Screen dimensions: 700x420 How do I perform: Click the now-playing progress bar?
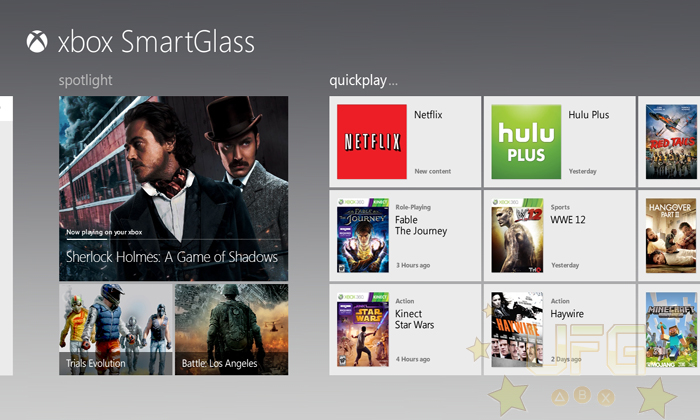click(173, 240)
